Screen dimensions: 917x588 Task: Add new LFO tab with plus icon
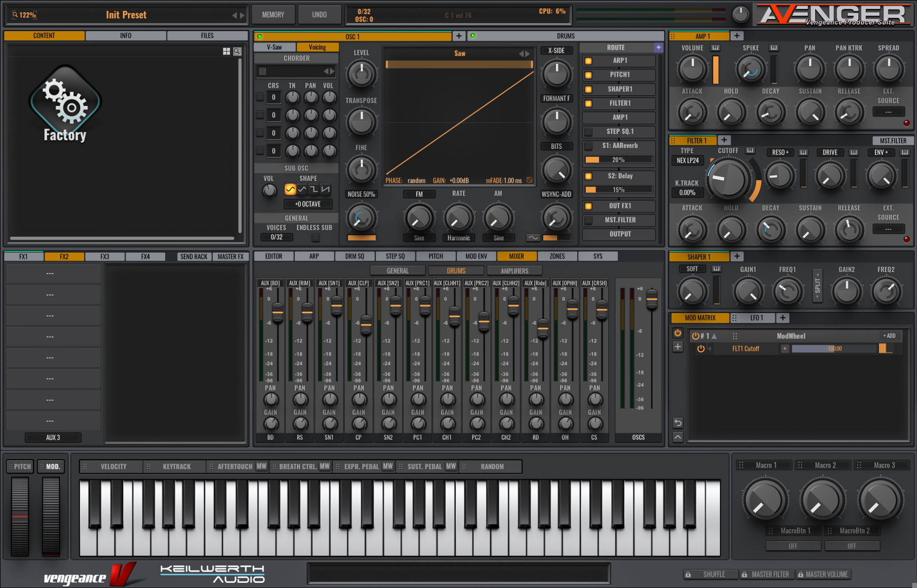pos(783,318)
